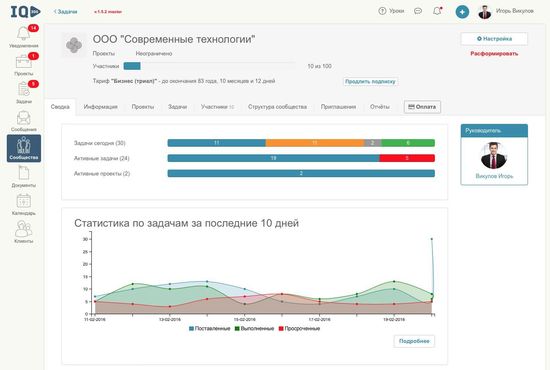Click Активные задачи (24) label
Image resolution: width=550 pixels, height=370 pixels.
click(102, 159)
